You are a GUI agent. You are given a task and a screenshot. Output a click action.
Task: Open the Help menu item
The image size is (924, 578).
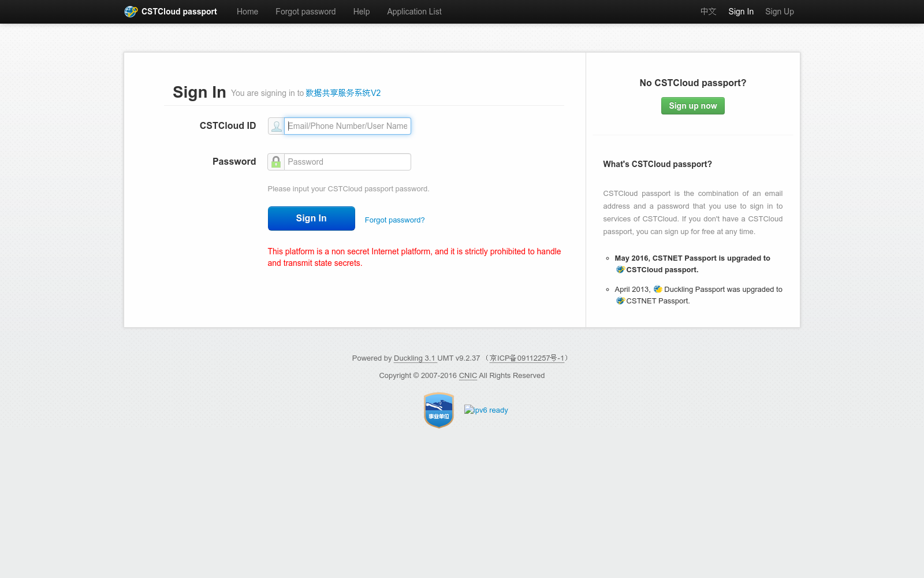tap(362, 12)
